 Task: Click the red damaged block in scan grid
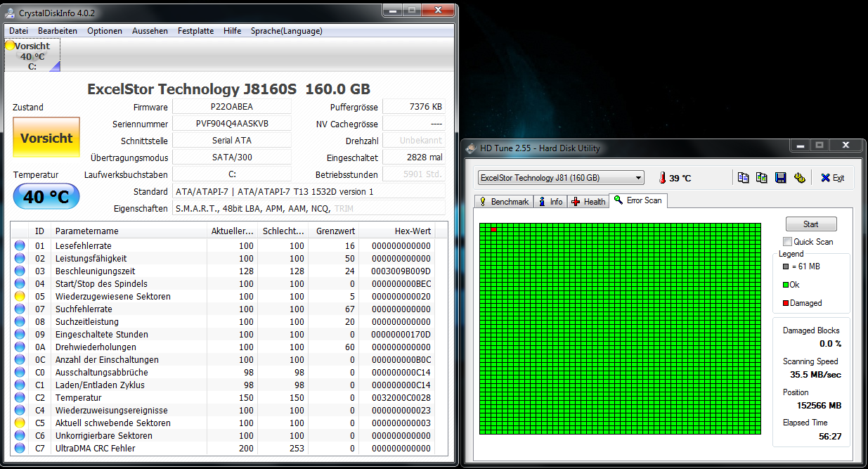coord(494,230)
